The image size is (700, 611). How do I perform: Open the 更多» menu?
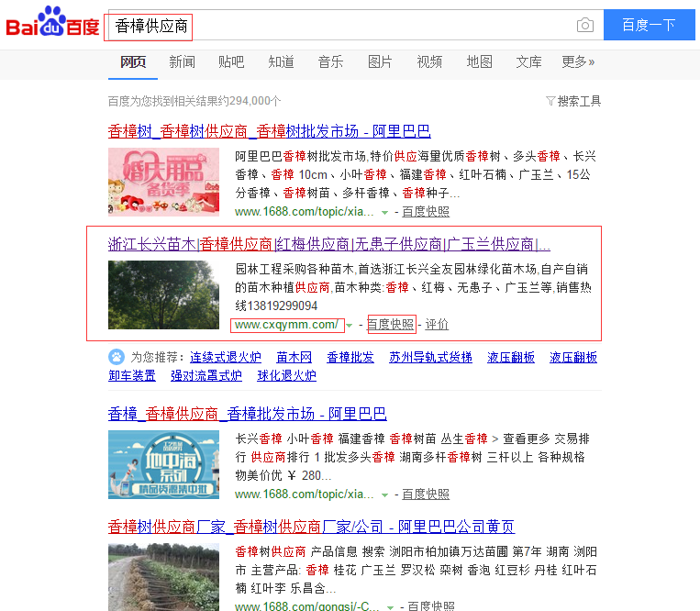point(578,62)
